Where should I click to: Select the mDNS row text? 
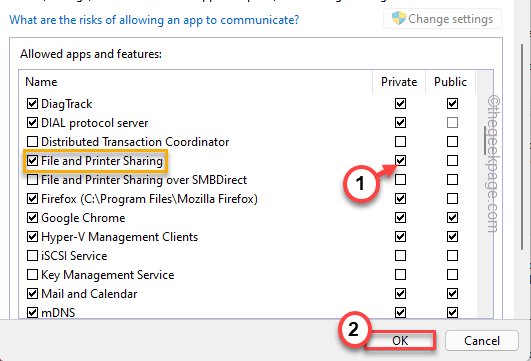pos(58,313)
